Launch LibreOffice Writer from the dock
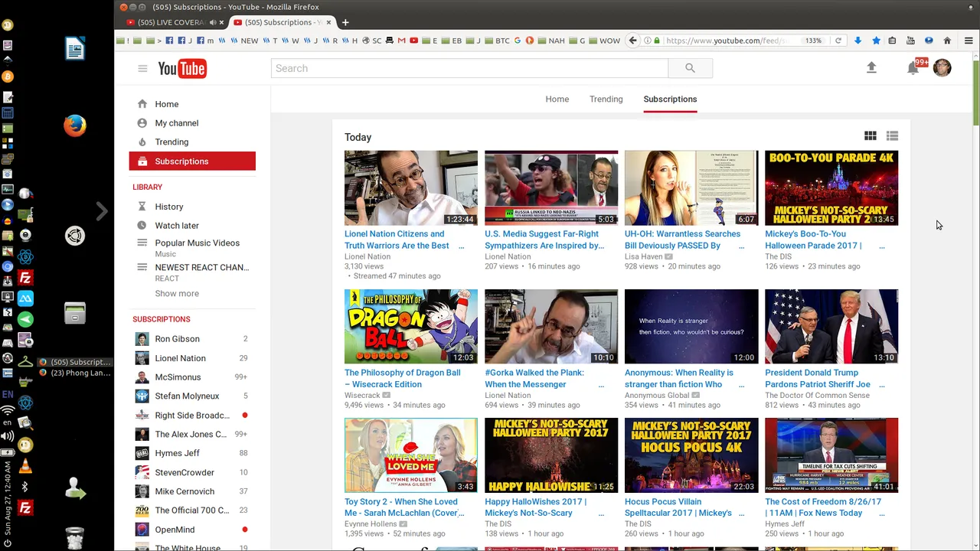Image resolution: width=980 pixels, height=551 pixels. [x=75, y=49]
